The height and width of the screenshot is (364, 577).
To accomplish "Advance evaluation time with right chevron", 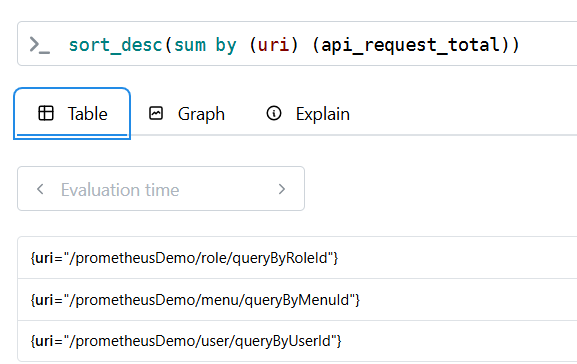I will point(282,189).
